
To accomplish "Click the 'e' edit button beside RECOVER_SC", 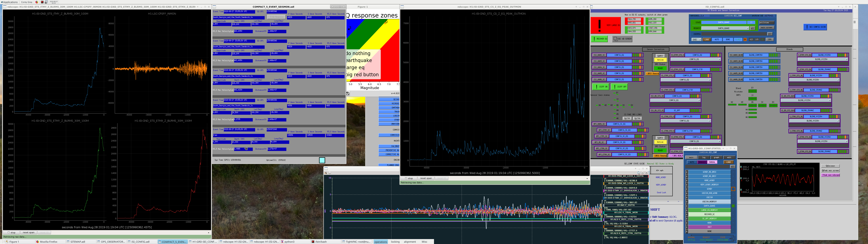I will 687,214.
